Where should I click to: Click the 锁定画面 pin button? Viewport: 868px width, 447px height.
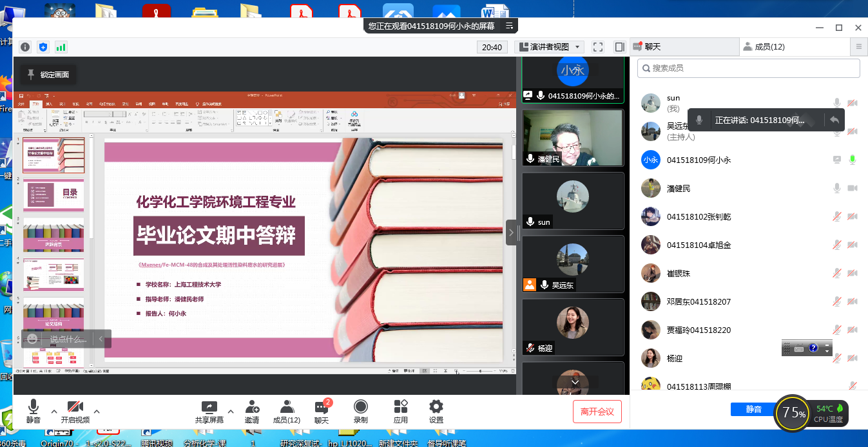click(x=48, y=75)
